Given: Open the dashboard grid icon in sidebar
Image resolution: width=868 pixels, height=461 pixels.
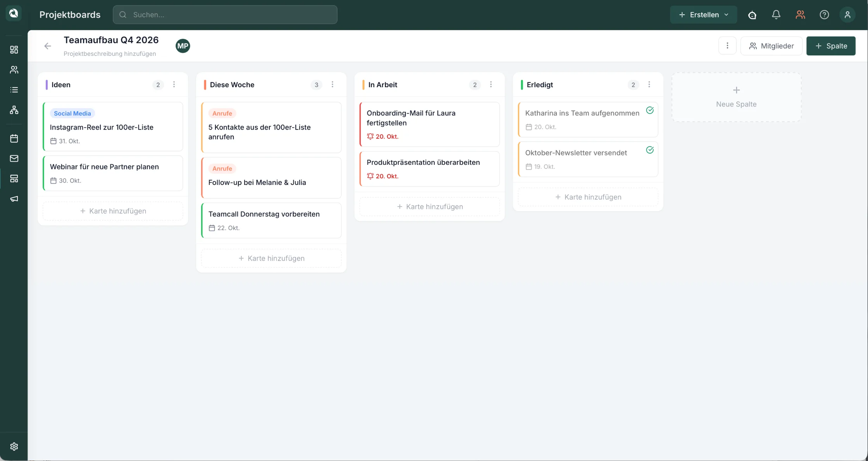Looking at the screenshot, I should click(x=14, y=50).
